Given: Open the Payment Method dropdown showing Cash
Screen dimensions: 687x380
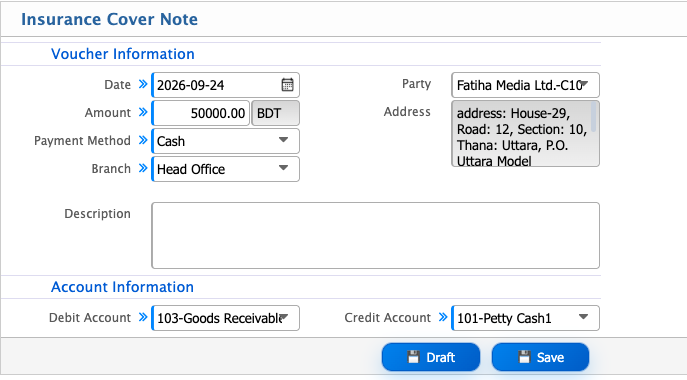Looking at the screenshot, I should pyautogui.click(x=225, y=141).
